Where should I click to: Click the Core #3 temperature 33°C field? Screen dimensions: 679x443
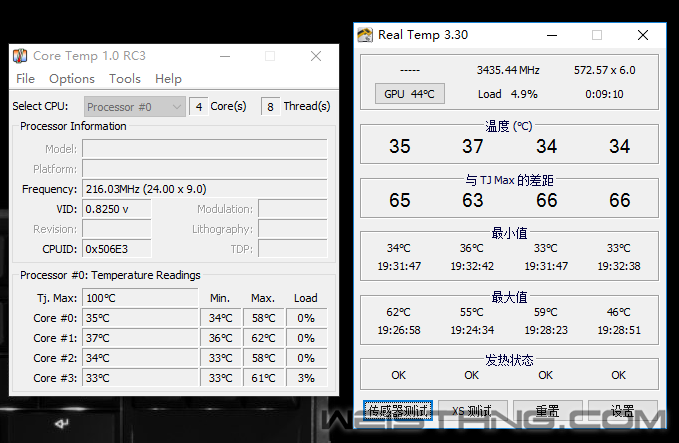[140, 378]
